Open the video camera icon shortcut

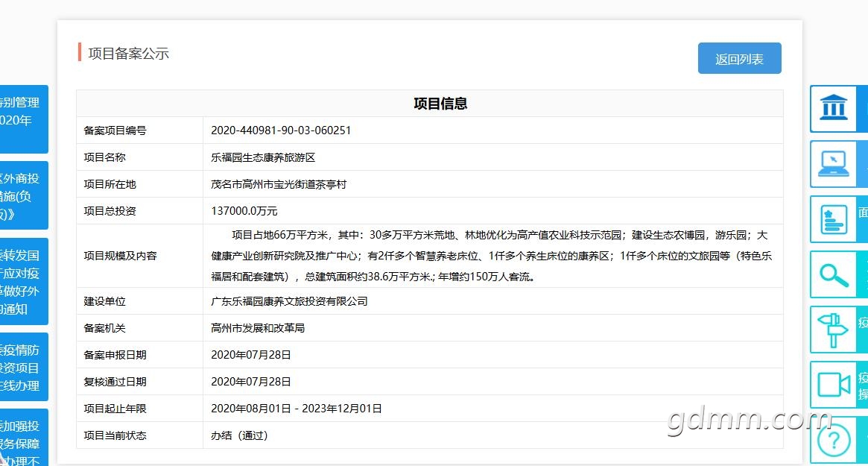click(x=834, y=385)
